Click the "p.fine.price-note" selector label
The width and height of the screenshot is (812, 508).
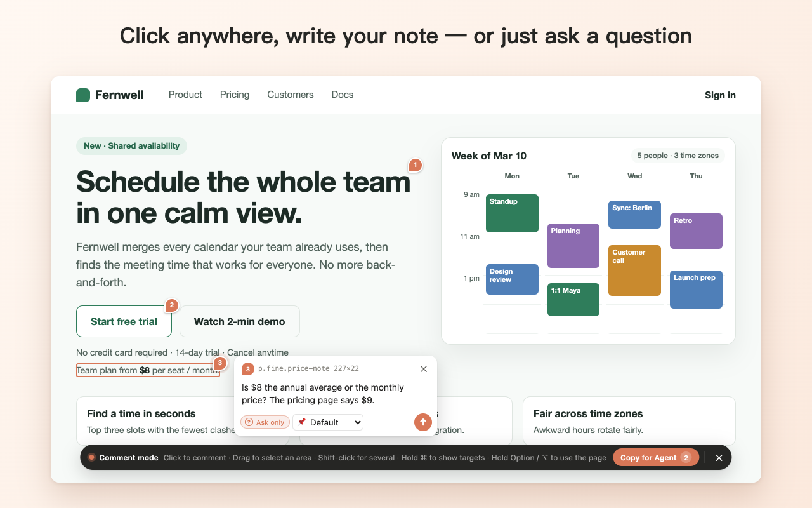click(308, 368)
